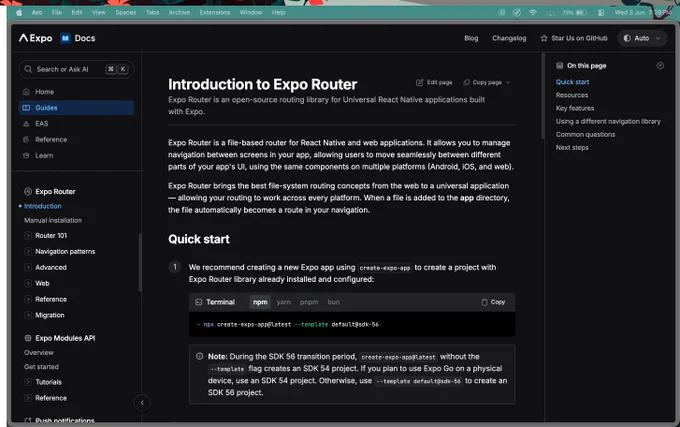Click the Docs book icon

(65, 38)
